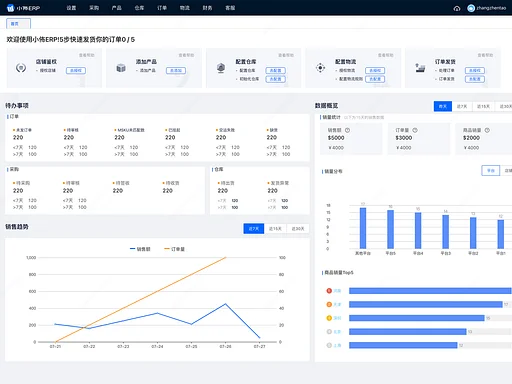Click 去授权 button beside 授权物流 item
The height and width of the screenshot is (384, 512).
point(375,70)
